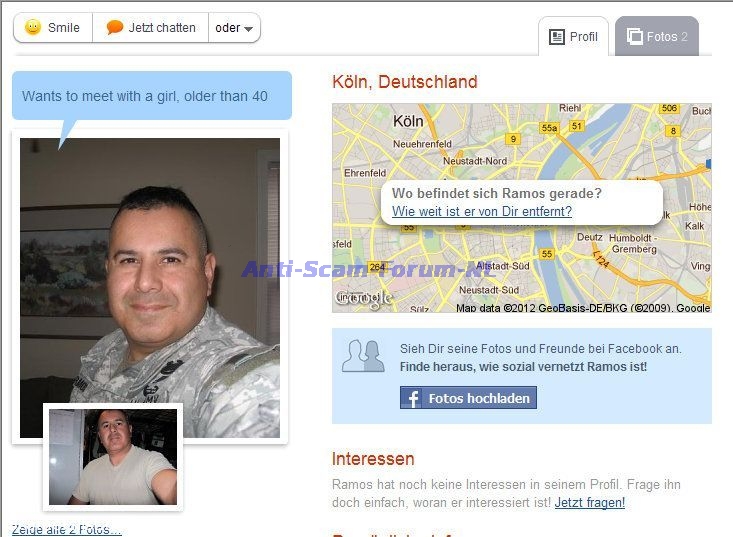Start chat with Jetzt chatten
This screenshot has width=733, height=537.
(x=151, y=28)
